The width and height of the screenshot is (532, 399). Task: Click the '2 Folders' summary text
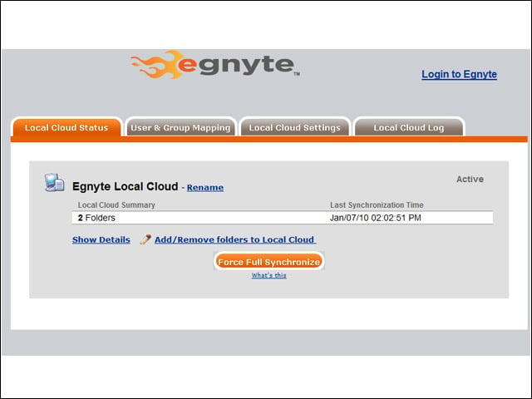[96, 218]
